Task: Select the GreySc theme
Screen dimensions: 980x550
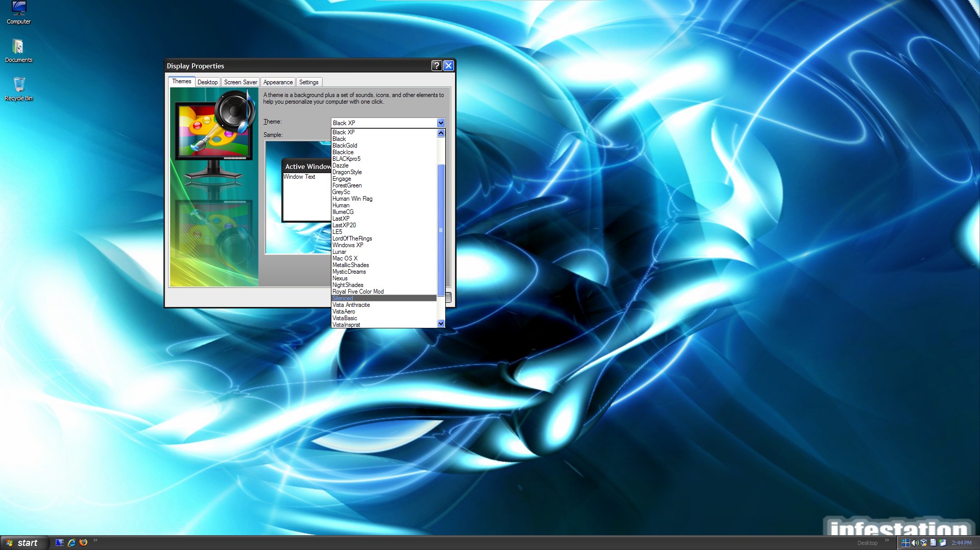Action: pos(384,192)
